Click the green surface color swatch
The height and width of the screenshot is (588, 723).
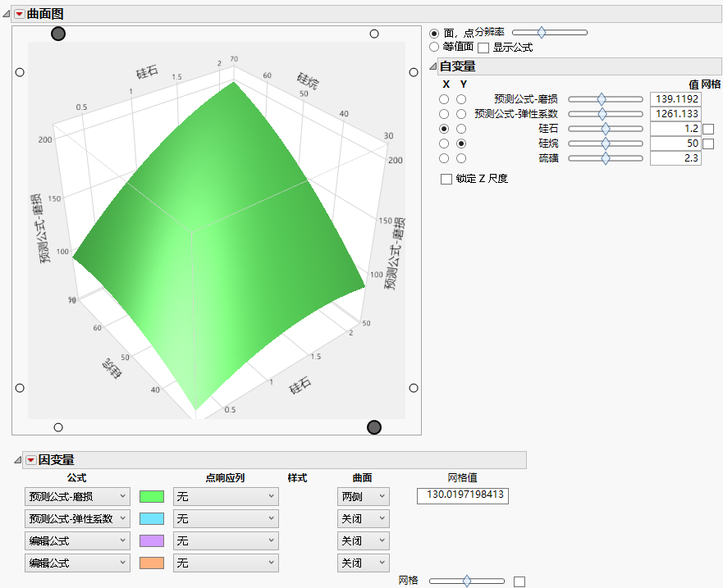[151, 495]
